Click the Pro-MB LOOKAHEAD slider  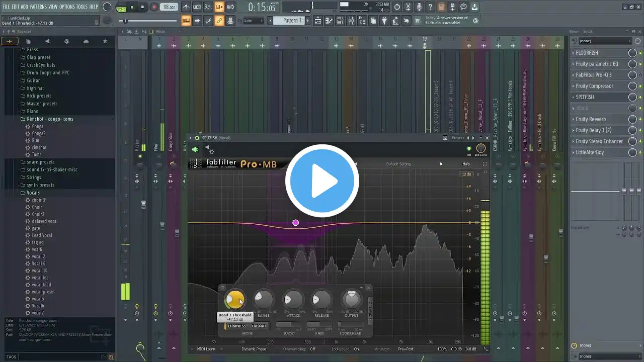350,325
